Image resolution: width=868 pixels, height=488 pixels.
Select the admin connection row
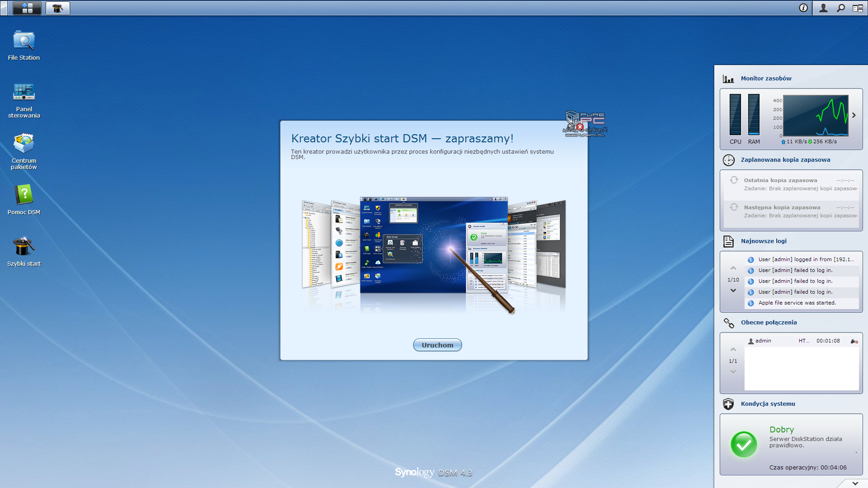[802, 341]
